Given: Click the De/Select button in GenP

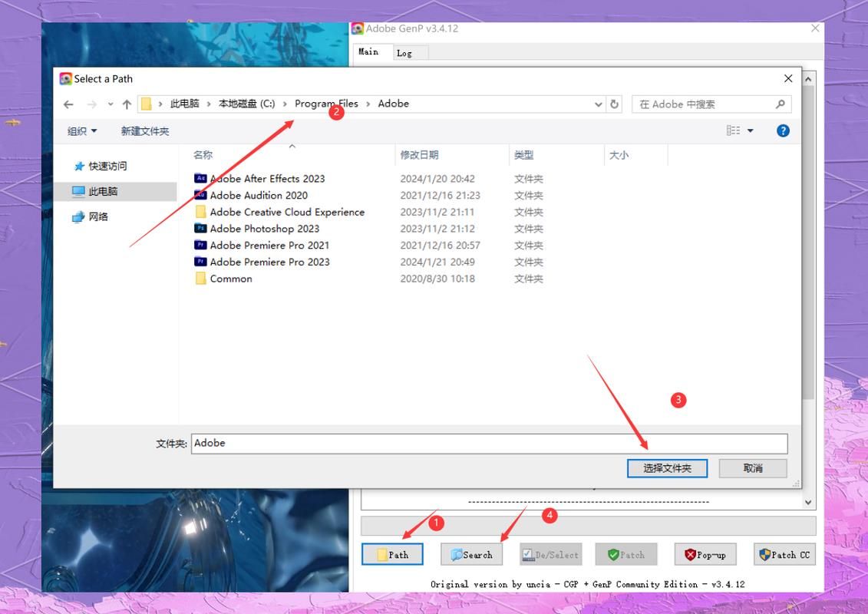Looking at the screenshot, I should [x=551, y=554].
